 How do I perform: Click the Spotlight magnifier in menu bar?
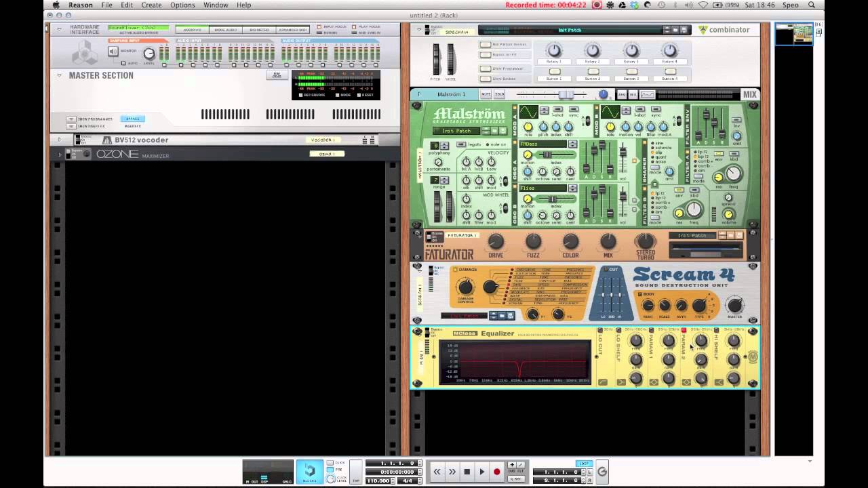tap(811, 5)
